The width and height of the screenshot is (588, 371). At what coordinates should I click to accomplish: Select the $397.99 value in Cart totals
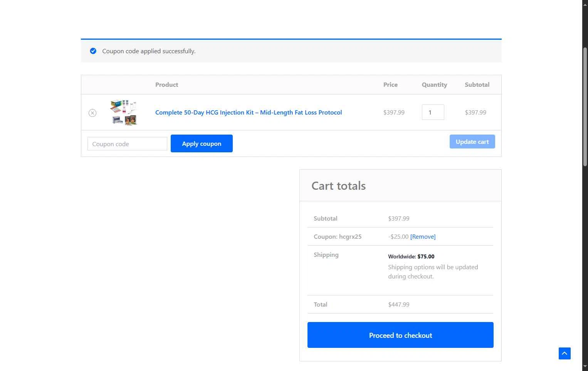tap(399, 218)
